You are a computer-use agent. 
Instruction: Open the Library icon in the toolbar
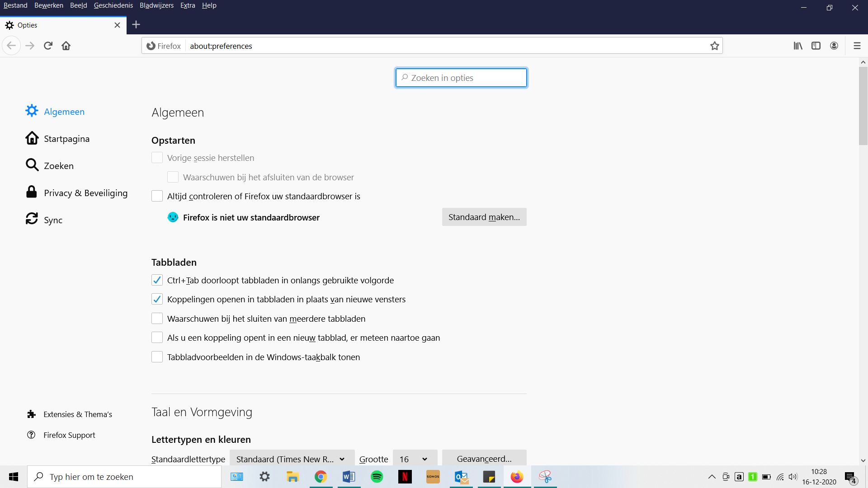tap(798, 46)
